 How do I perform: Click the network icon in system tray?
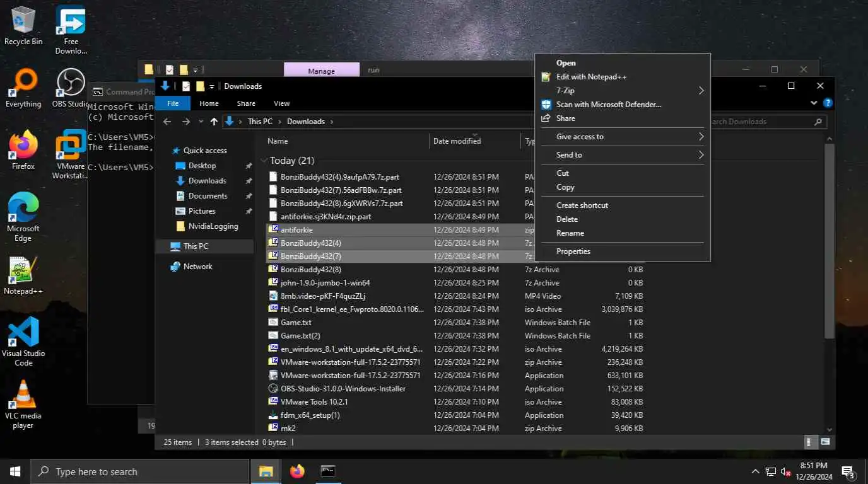point(771,471)
